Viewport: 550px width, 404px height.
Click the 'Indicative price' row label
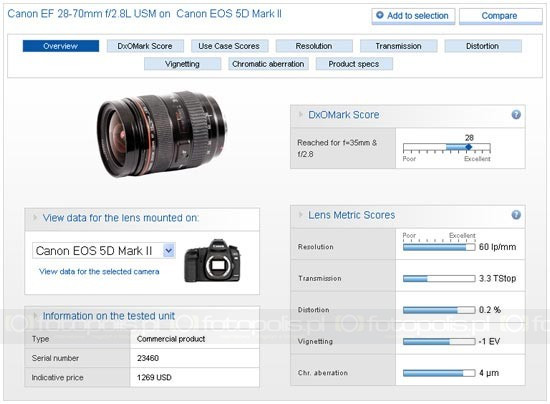tap(58, 377)
